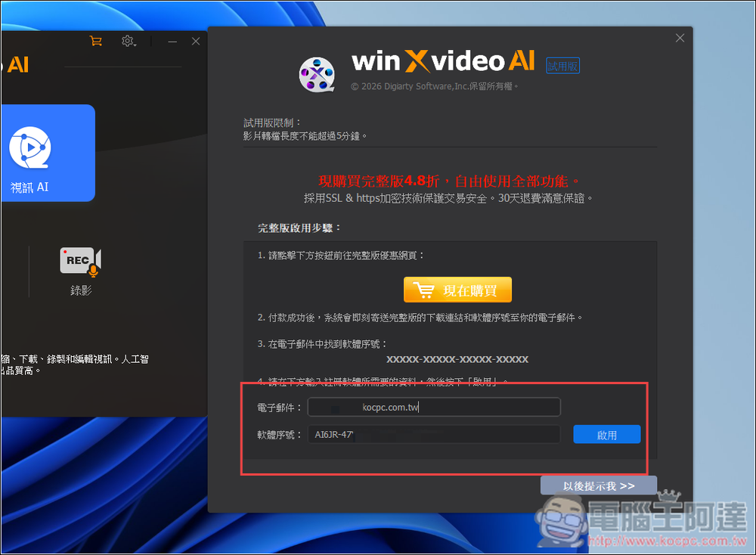The height and width of the screenshot is (555, 756).
Task: Click the 完整版啟用步驟 heading
Action: pyautogui.click(x=299, y=228)
